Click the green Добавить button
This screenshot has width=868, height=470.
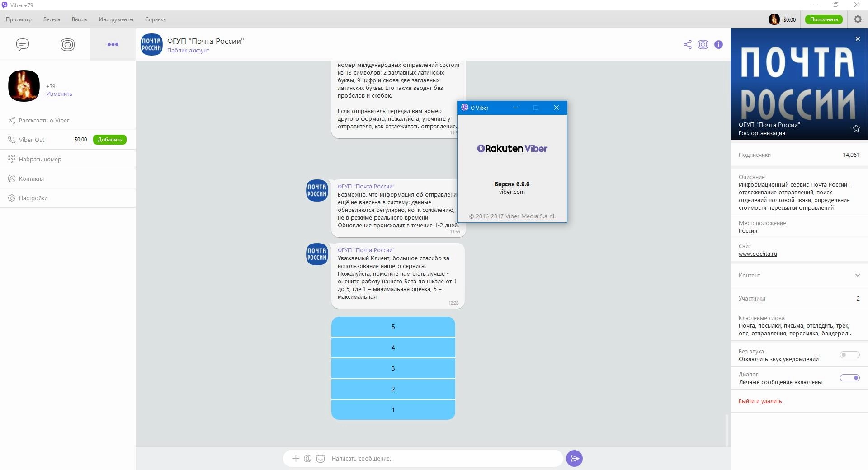(110, 140)
